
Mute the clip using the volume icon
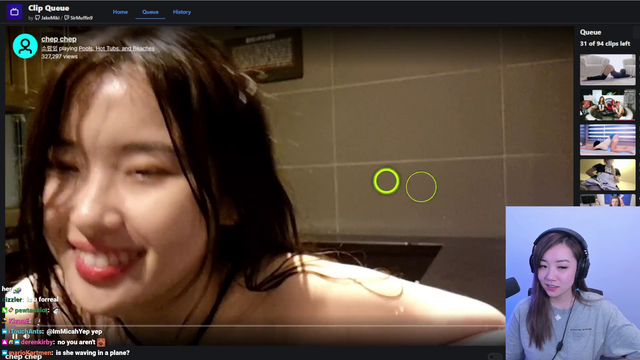click(26, 337)
